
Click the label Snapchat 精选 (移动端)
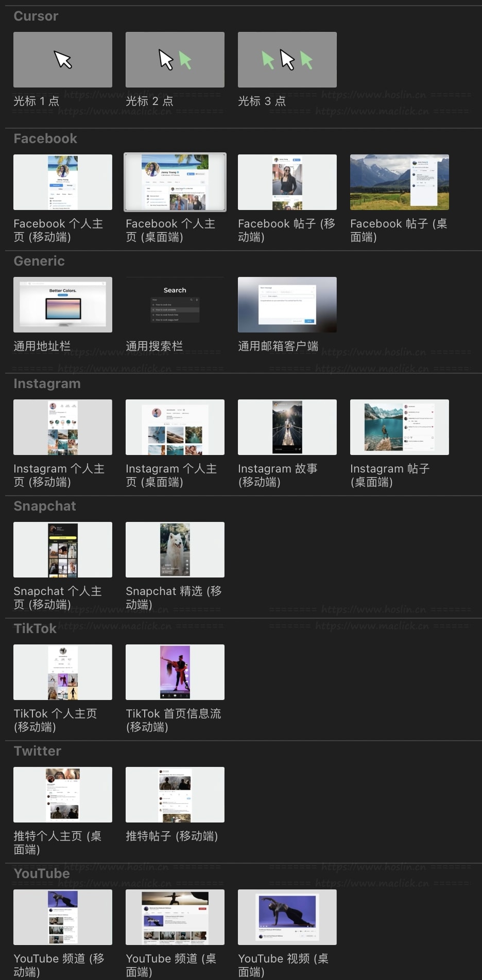pos(174,598)
